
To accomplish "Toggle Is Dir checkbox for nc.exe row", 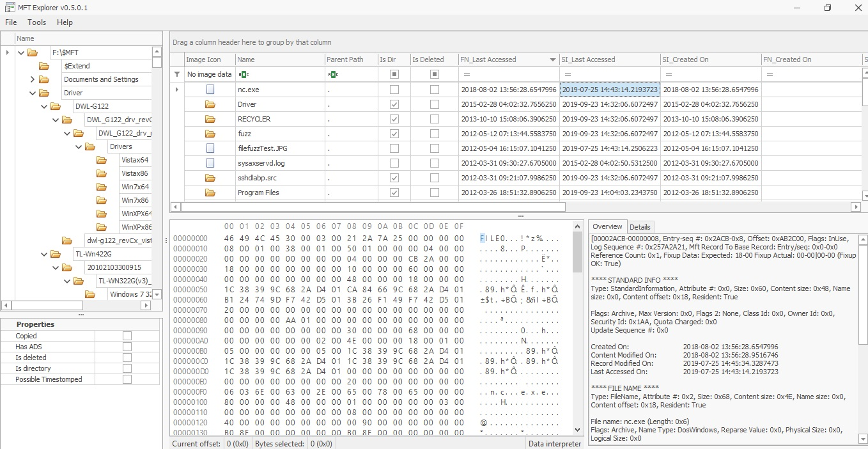I will pyautogui.click(x=394, y=90).
